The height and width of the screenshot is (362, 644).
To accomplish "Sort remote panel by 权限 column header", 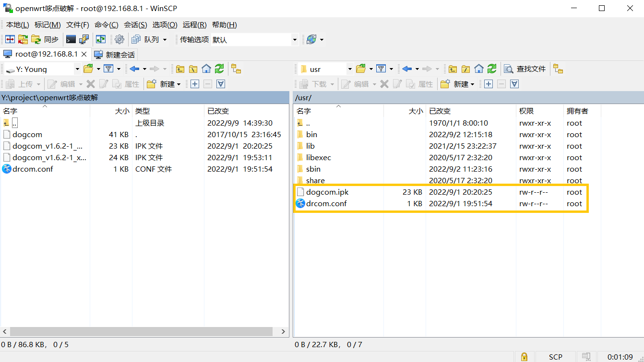I will click(539, 111).
